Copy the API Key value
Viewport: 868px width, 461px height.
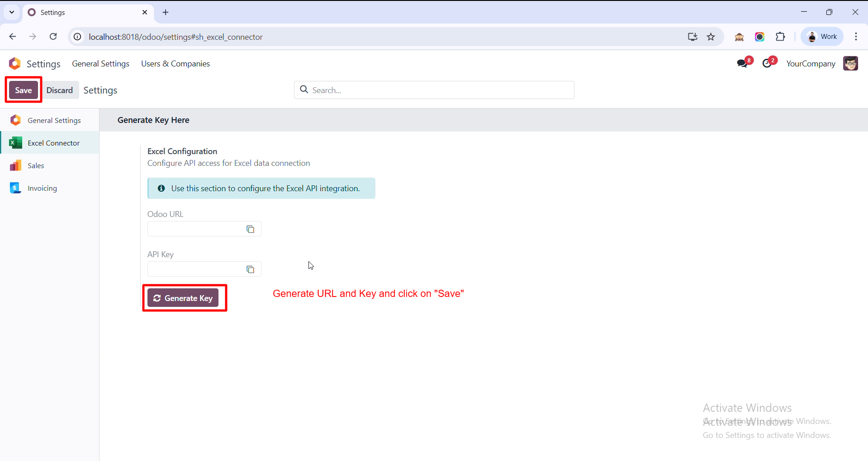click(250, 269)
